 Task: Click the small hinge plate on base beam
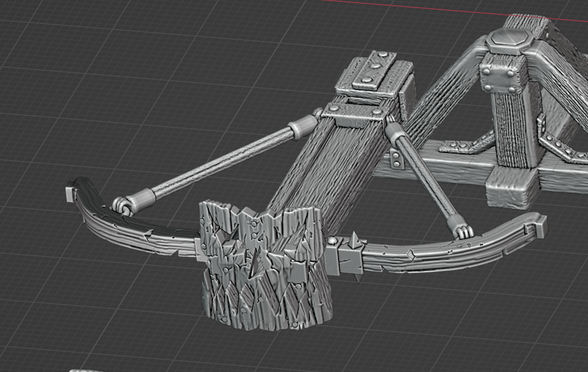(x=397, y=161)
